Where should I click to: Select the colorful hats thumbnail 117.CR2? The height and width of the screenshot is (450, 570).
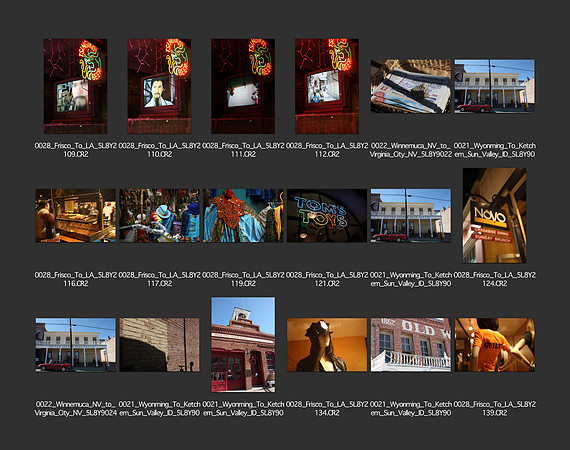click(x=159, y=216)
